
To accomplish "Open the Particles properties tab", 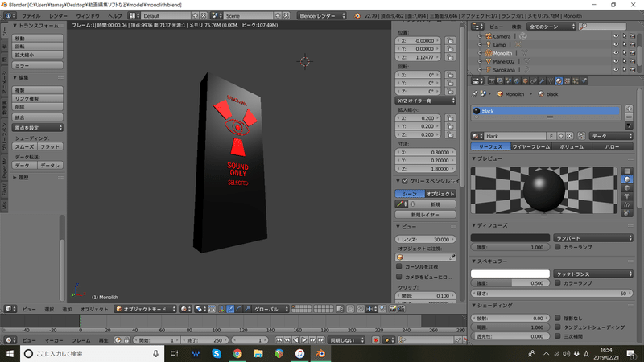I will click(x=576, y=81).
